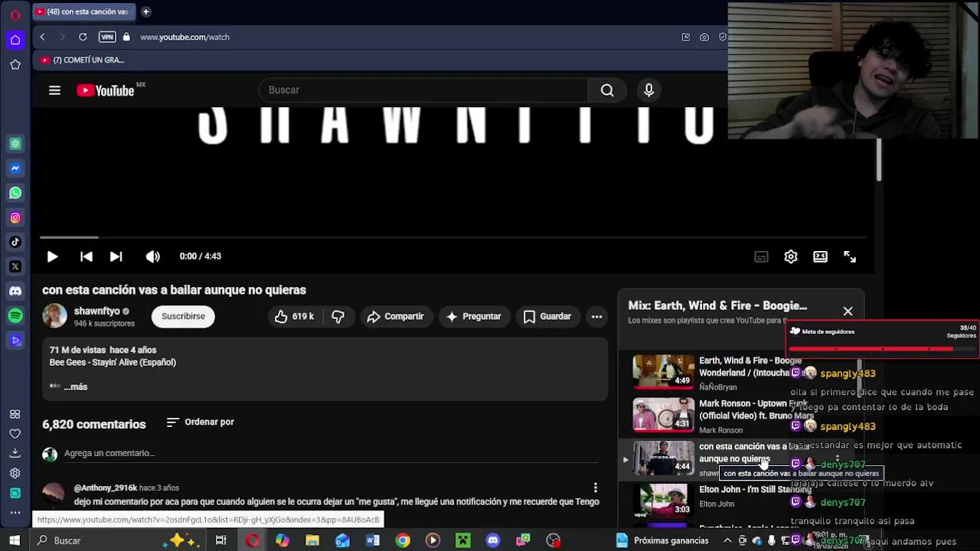Open the YouTube guide hamburger menu
980x551 pixels.
click(x=54, y=90)
